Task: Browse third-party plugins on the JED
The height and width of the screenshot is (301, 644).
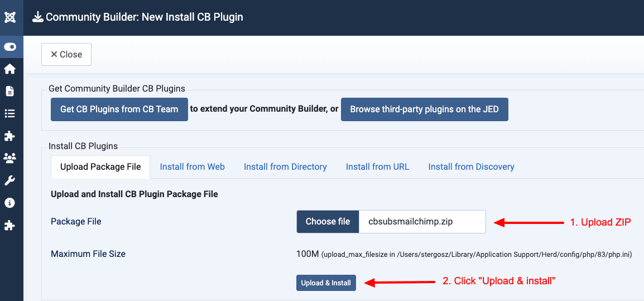Action: click(x=424, y=109)
